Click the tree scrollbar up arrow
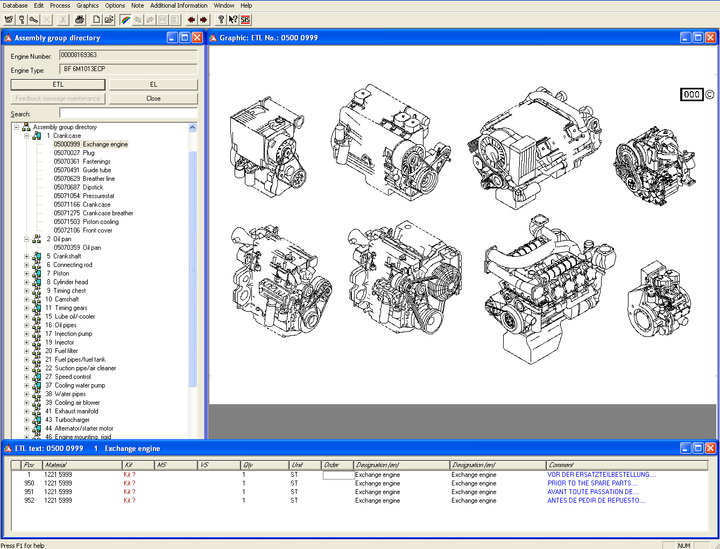 point(192,128)
